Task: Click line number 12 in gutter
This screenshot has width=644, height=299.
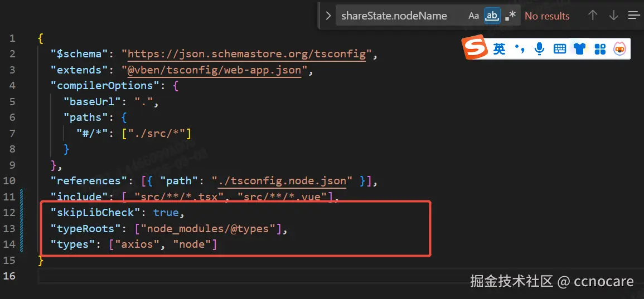Action: click(x=9, y=213)
